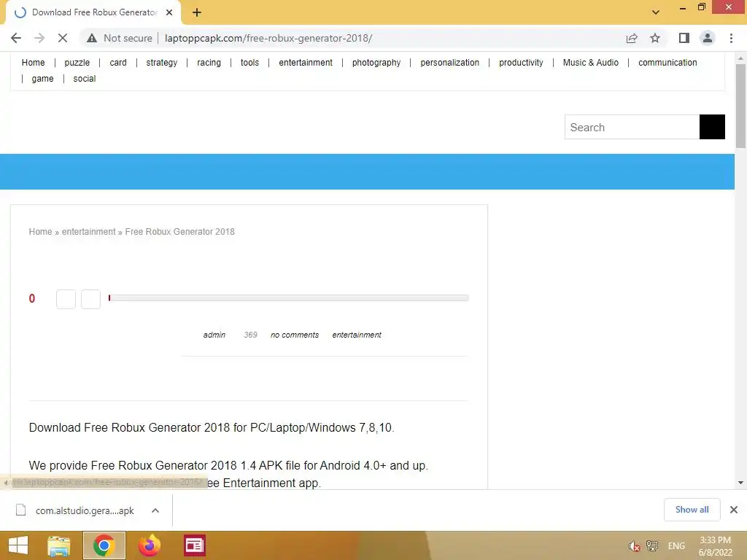The height and width of the screenshot is (560, 747).
Task: Click the Chrome taskbar icon
Action: pos(104,545)
